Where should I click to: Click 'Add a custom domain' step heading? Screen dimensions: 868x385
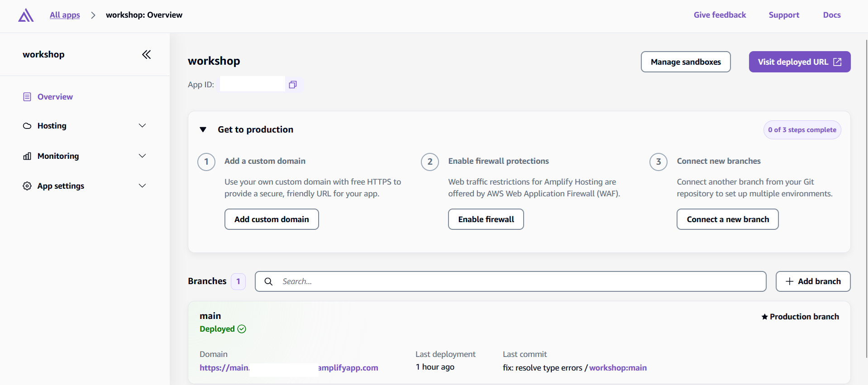265,161
